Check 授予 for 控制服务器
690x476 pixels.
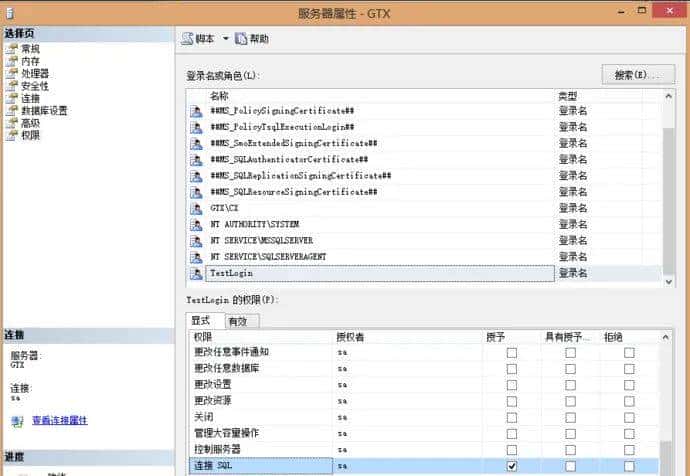pyautogui.click(x=512, y=450)
